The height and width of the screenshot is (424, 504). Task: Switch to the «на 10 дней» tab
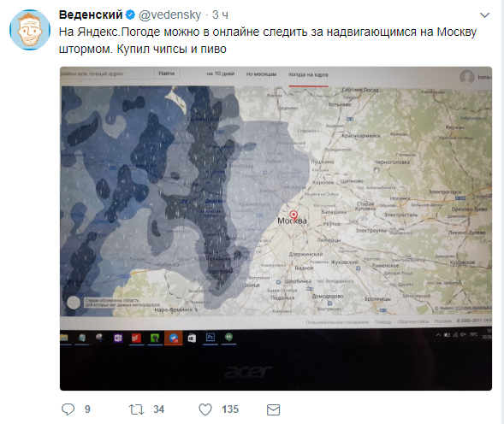221,74
